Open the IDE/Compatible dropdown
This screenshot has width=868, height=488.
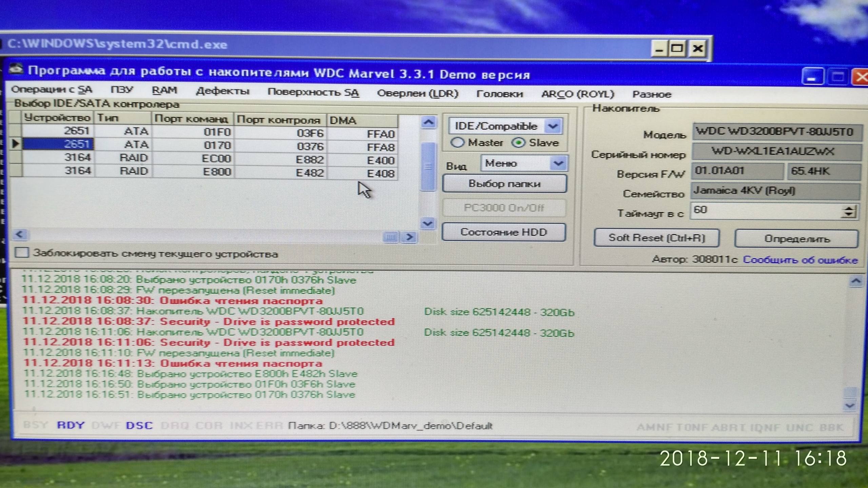pos(553,126)
